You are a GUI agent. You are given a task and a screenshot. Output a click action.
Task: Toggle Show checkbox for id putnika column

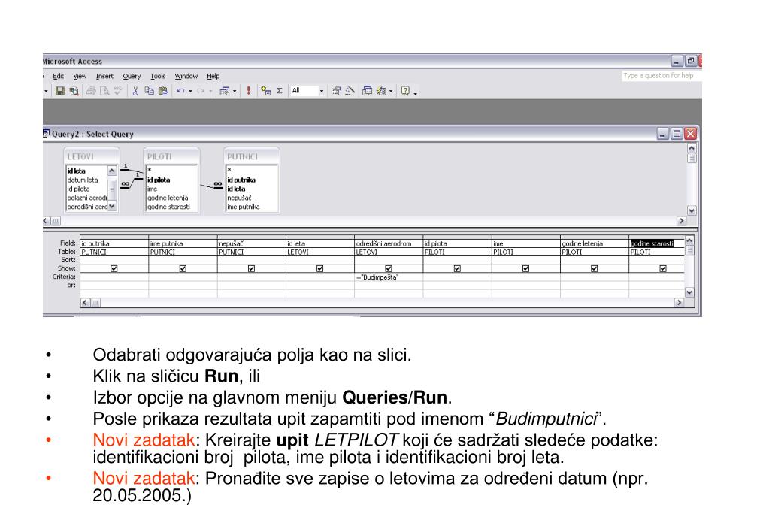[114, 269]
